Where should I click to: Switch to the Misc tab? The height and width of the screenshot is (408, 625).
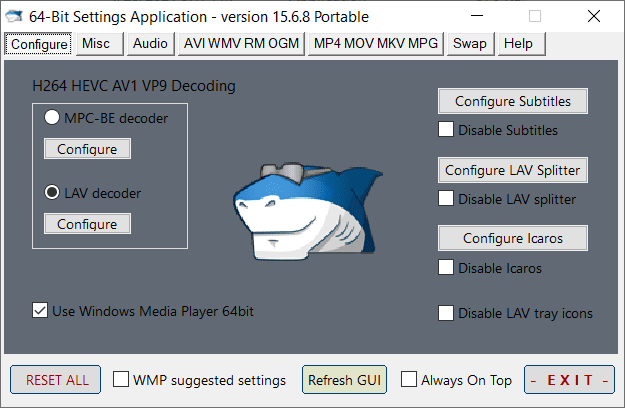(x=97, y=44)
